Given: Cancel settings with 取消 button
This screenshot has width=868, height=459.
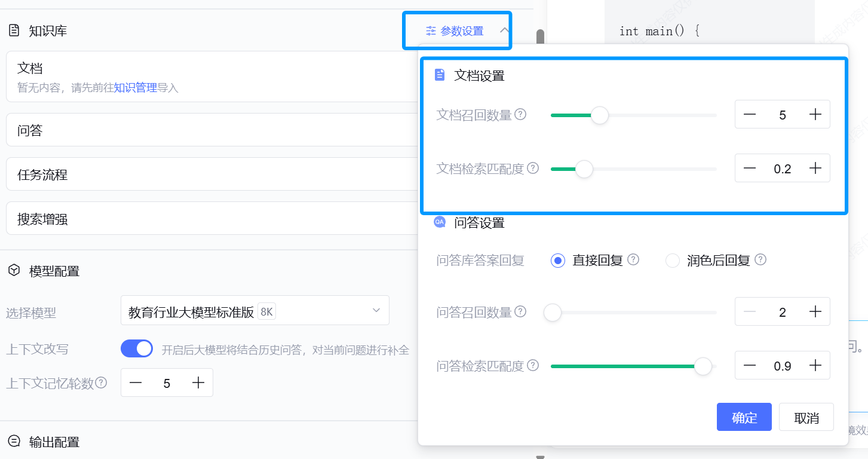Looking at the screenshot, I should point(806,417).
